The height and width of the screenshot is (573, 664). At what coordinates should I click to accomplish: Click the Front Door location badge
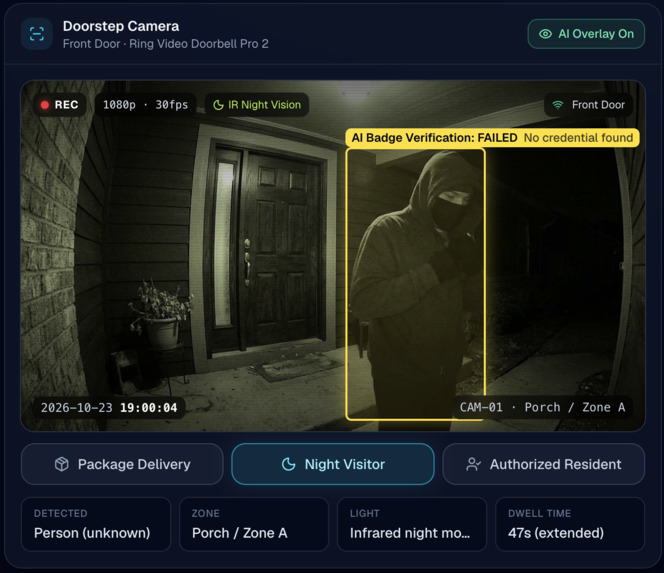click(588, 105)
